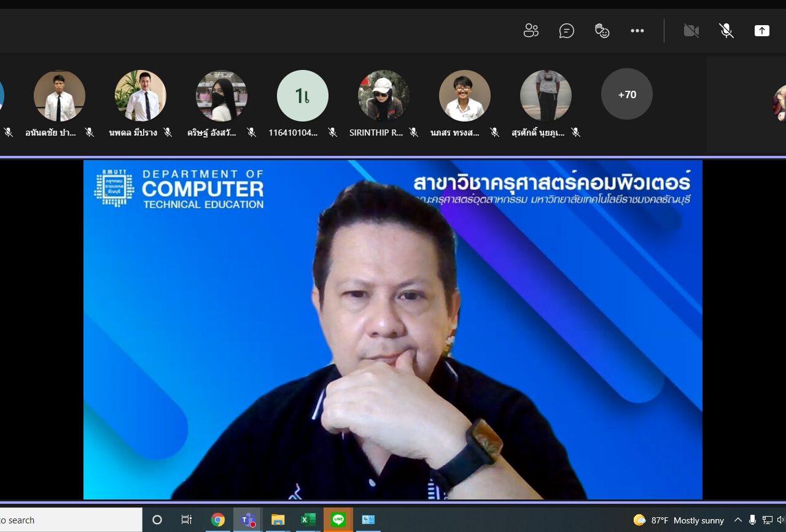
Task: Select สุรศักดิ์ participant avatar
Action: pos(546,96)
